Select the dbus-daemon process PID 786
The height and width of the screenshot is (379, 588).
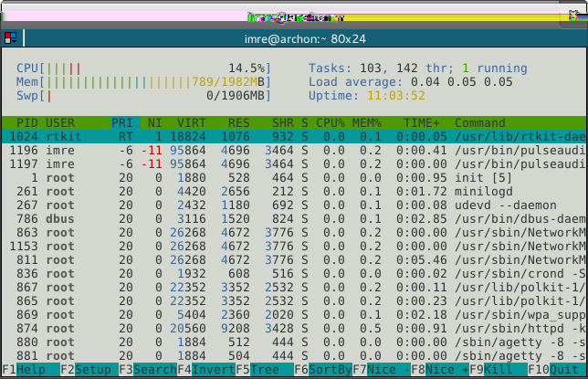tap(294, 219)
